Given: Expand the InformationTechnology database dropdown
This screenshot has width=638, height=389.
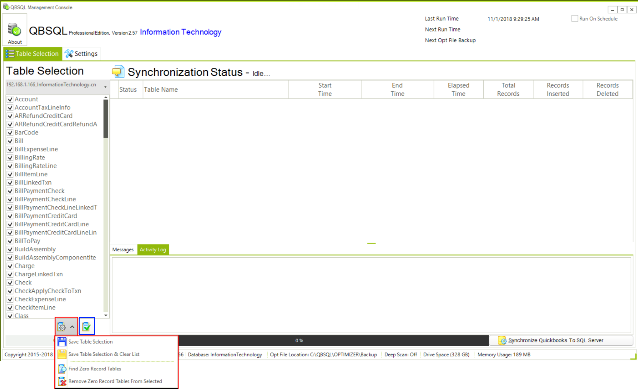Looking at the screenshot, I should point(105,86).
